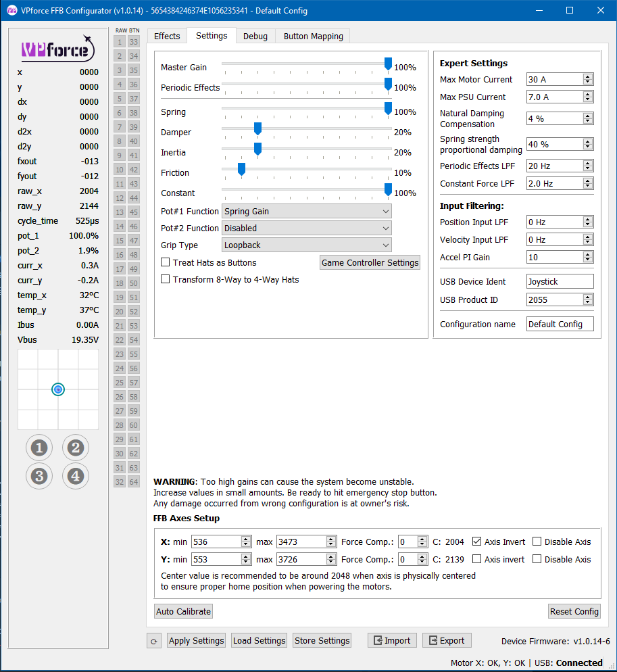This screenshot has width=617, height=672.
Task: Check Disable Axis for Y axis
Action: tap(537, 559)
